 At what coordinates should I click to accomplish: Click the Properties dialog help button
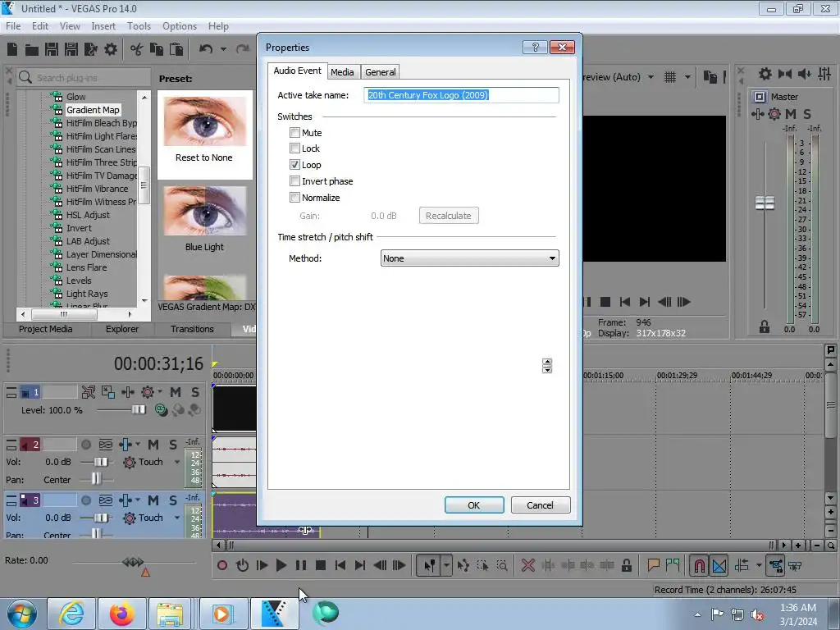click(535, 47)
